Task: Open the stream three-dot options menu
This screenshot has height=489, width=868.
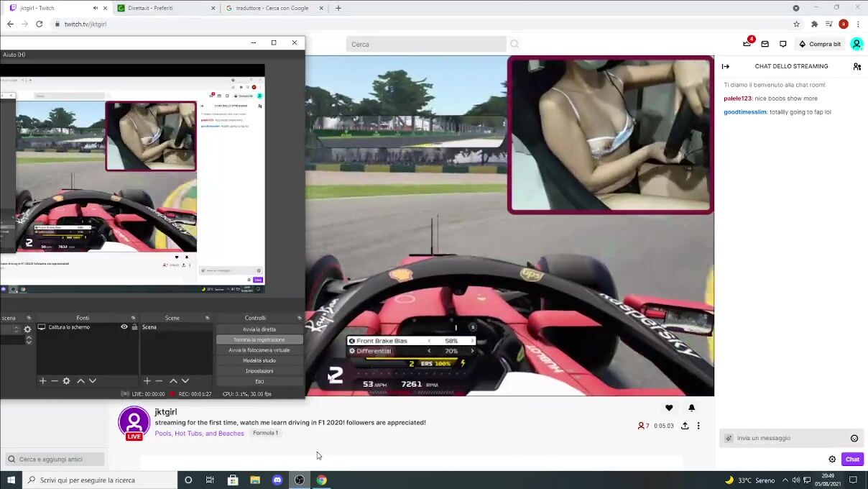Action: pyautogui.click(x=698, y=426)
